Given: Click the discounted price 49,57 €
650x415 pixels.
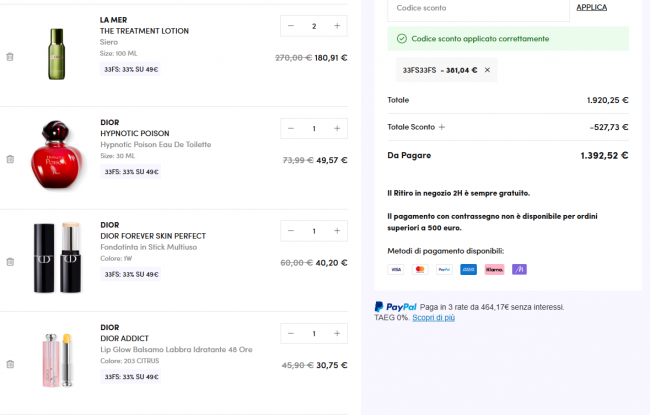Looking at the screenshot, I should coord(332,160).
